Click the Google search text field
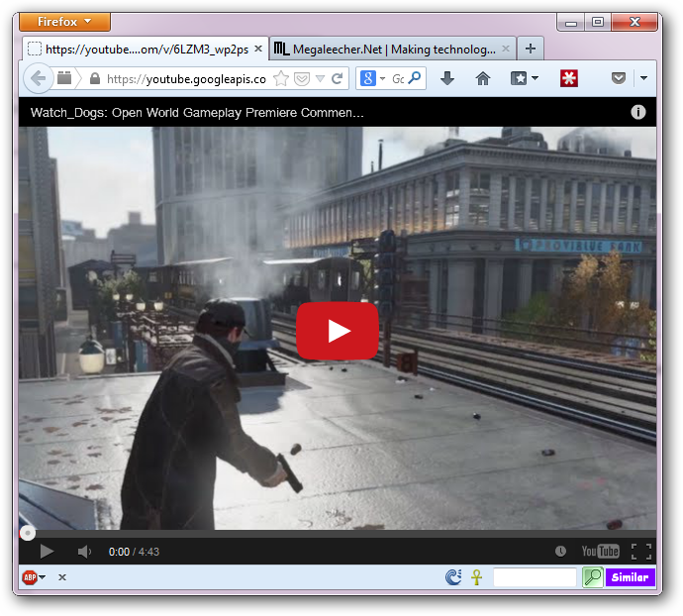683x616 pixels. click(399, 78)
